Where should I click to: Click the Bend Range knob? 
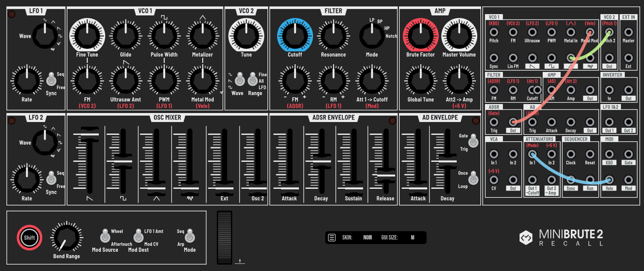point(66,237)
